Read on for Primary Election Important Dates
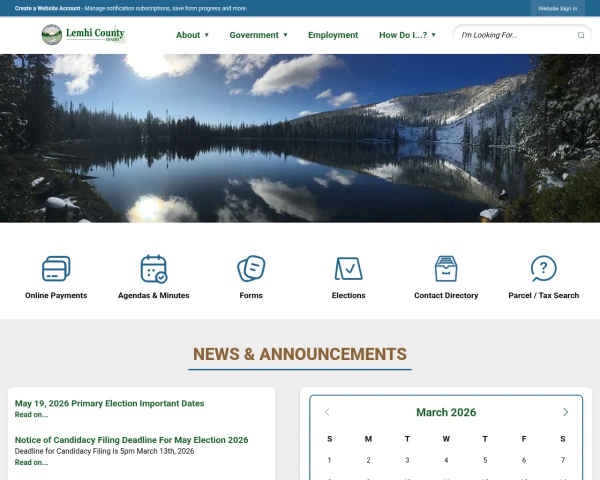 tap(31, 415)
